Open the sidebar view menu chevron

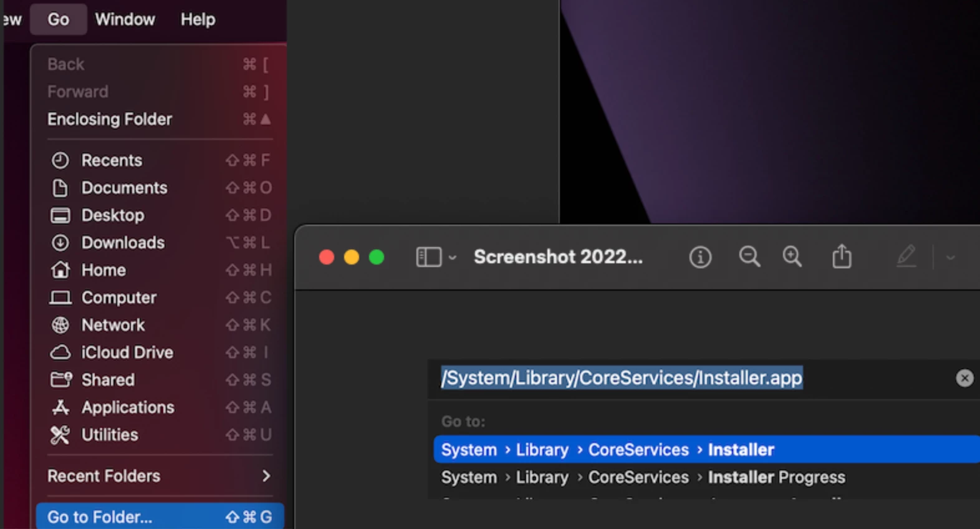(x=453, y=258)
